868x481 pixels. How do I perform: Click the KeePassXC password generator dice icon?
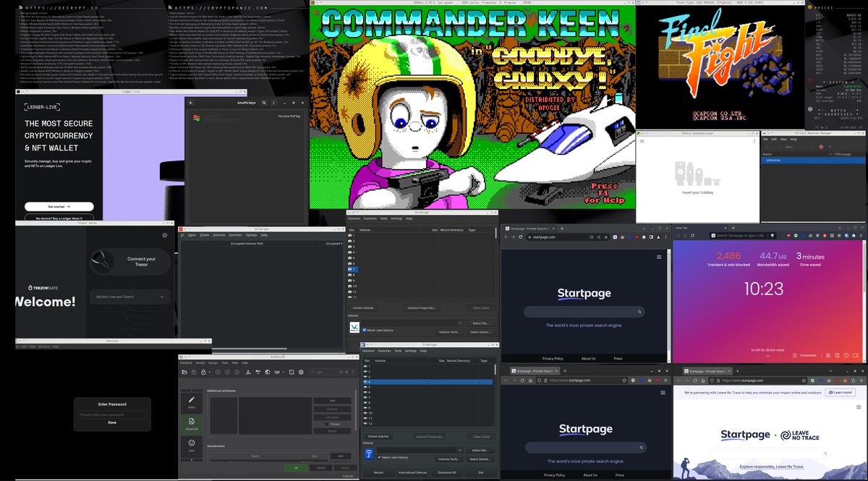[x=292, y=372]
